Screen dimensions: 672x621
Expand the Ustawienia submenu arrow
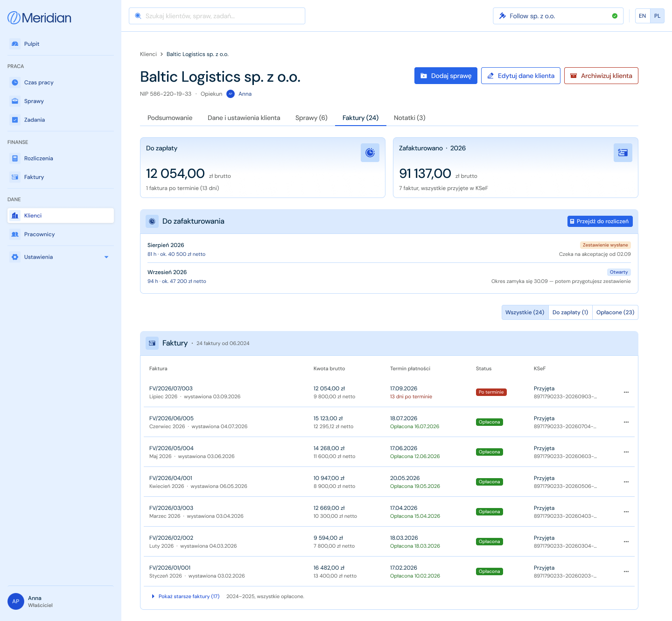[106, 257]
